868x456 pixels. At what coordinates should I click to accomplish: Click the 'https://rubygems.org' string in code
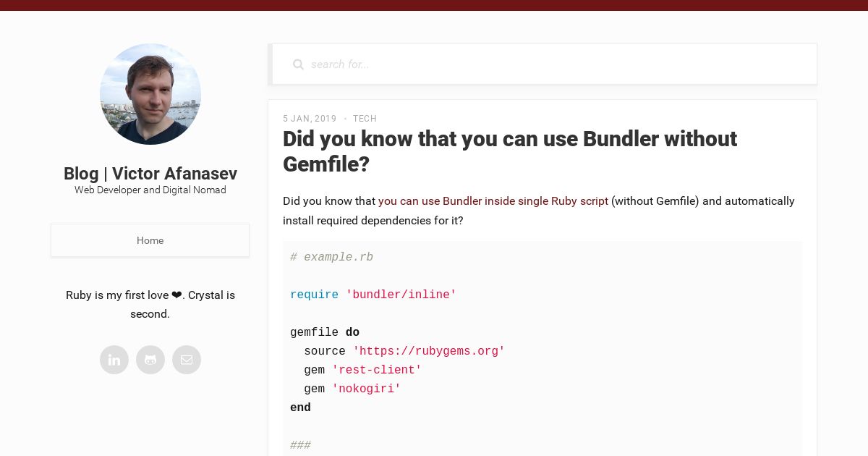429,352
